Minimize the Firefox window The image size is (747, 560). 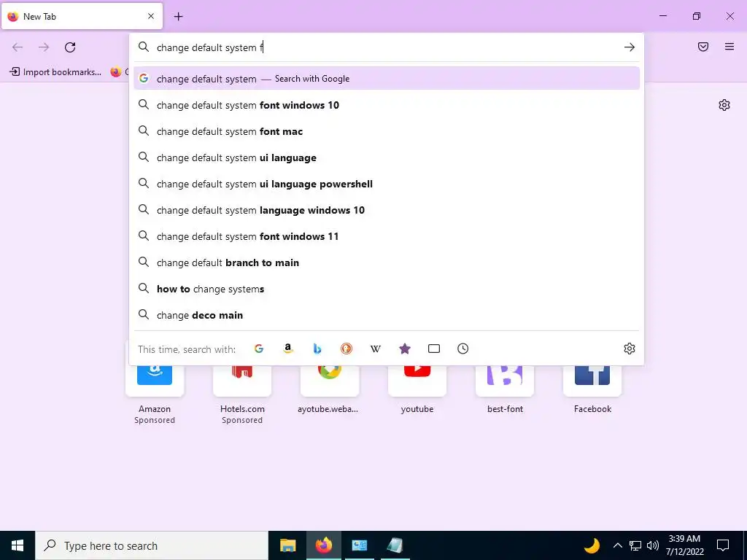coord(662,16)
